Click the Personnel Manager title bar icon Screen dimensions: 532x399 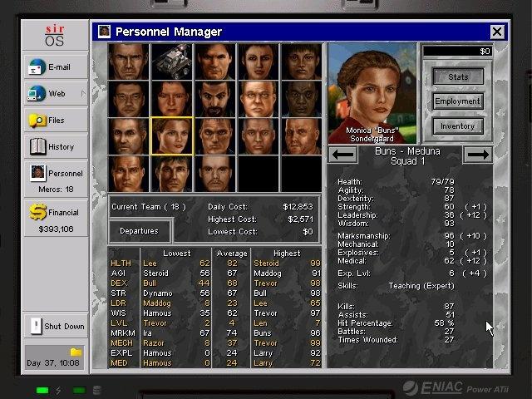104,32
